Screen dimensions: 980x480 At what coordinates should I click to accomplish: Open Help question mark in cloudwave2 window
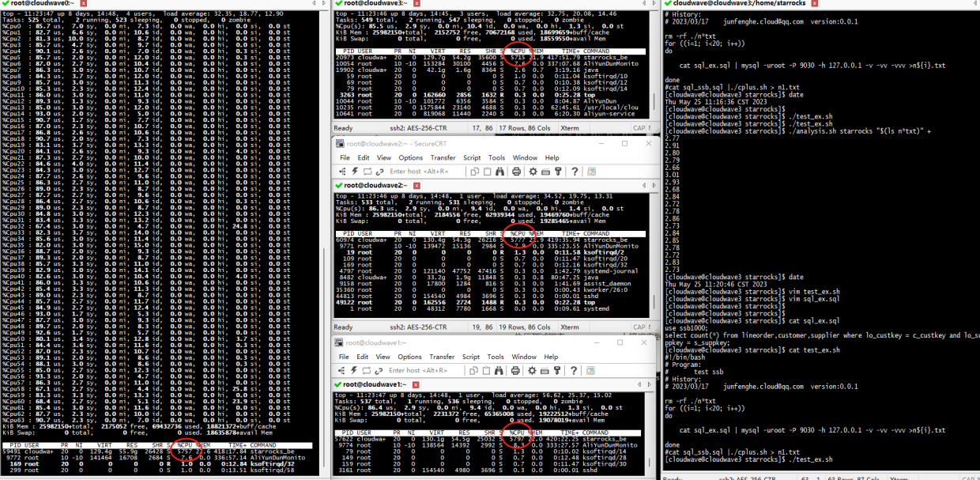coord(575,172)
